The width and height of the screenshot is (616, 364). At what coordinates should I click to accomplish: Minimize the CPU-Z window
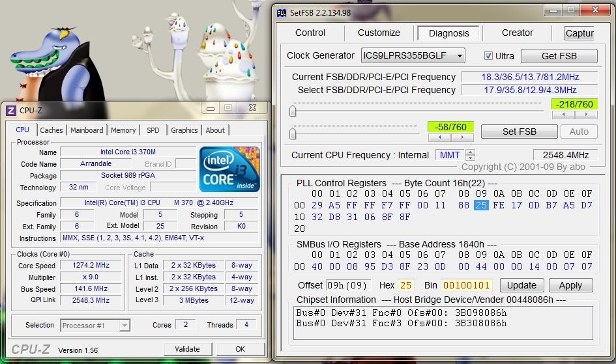(211, 108)
